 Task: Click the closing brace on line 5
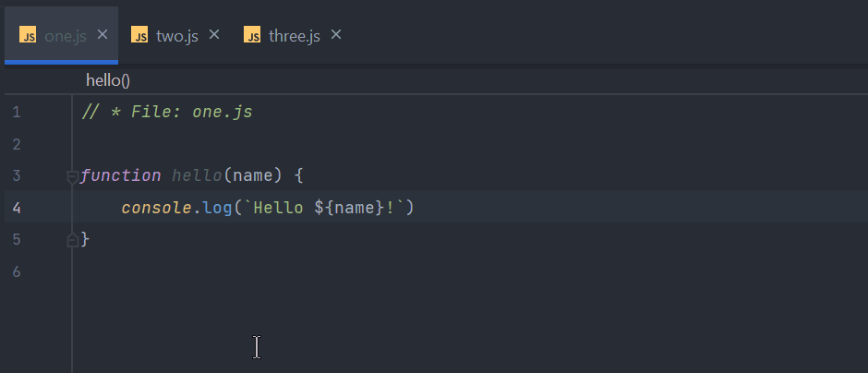85,240
